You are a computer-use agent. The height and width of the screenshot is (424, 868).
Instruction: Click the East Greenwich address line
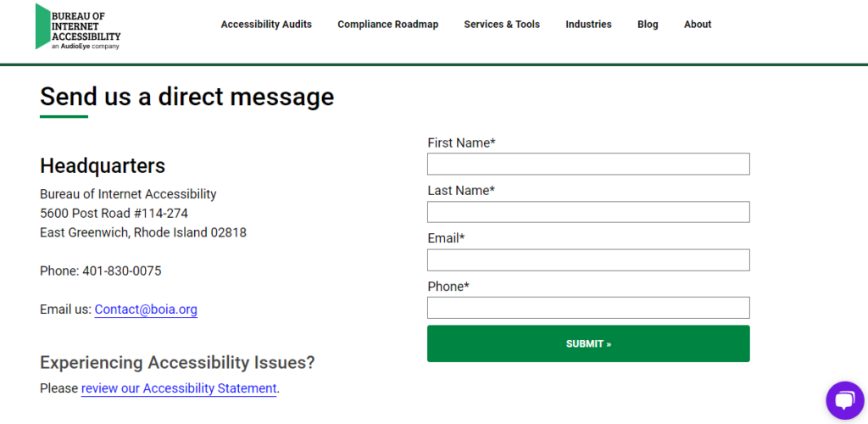point(142,232)
